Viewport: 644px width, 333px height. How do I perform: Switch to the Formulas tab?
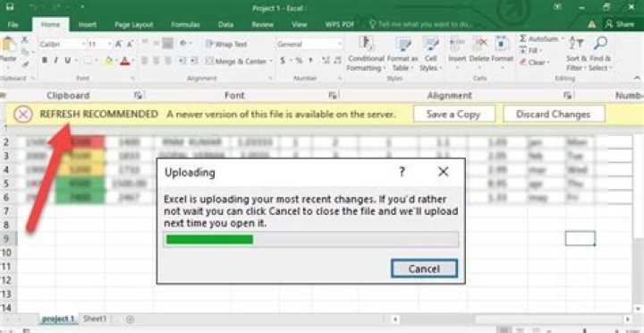click(x=186, y=25)
